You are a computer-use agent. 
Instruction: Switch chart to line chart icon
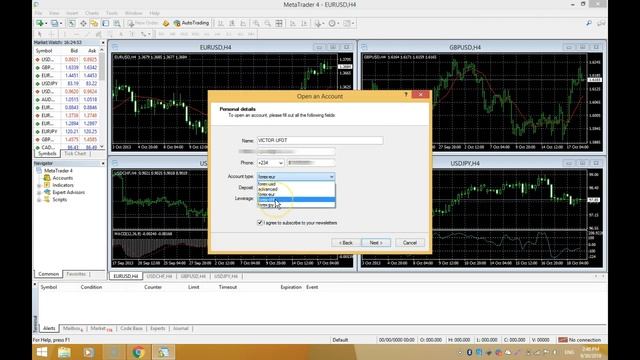(x=243, y=23)
